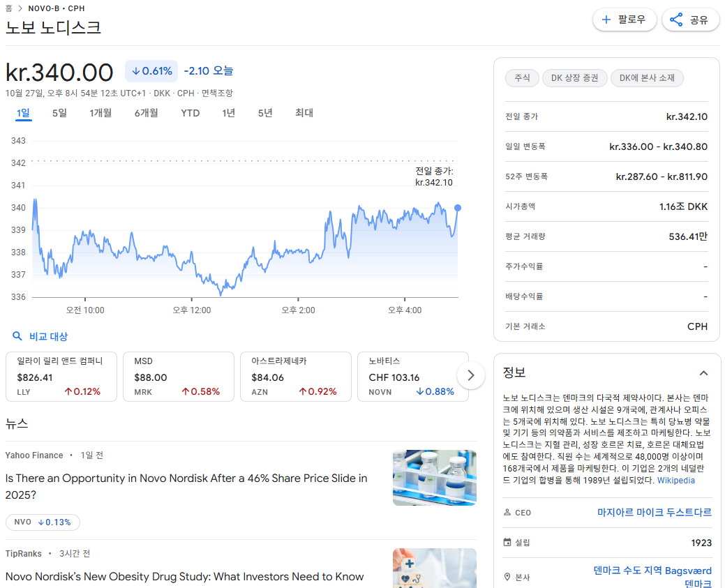Open the 노바티스 comparison card
The width and height of the screenshot is (725, 588).
tap(413, 376)
